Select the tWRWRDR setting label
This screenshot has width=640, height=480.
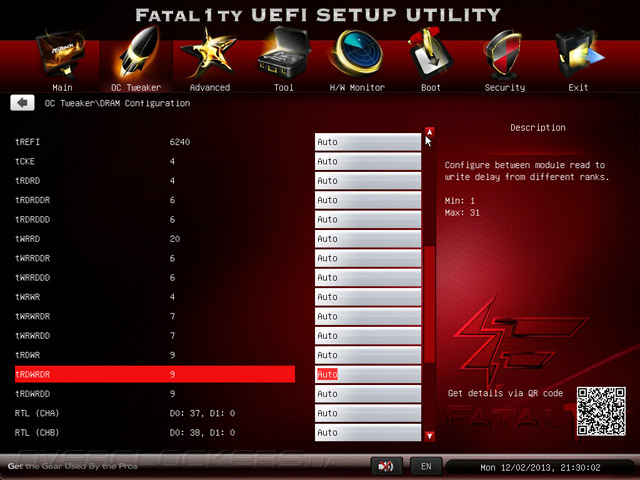point(33,316)
